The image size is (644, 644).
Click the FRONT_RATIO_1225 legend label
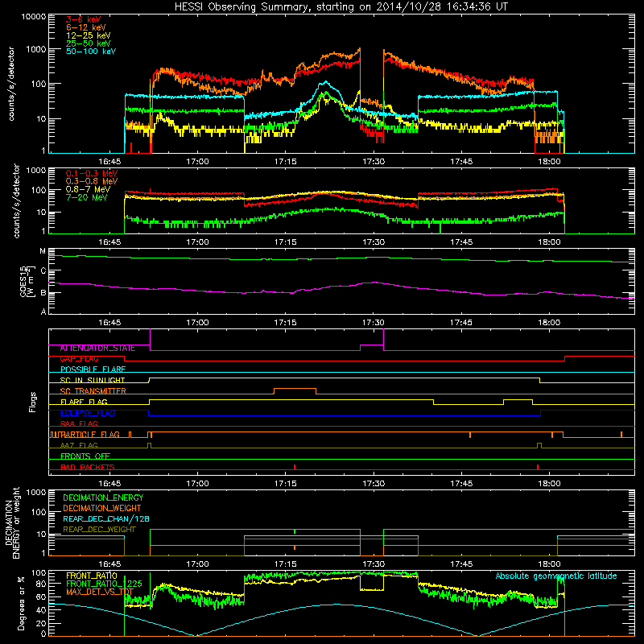click(104, 584)
